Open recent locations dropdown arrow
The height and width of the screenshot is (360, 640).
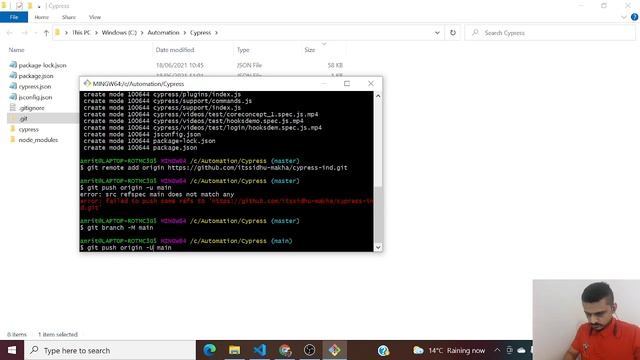click(x=36, y=33)
